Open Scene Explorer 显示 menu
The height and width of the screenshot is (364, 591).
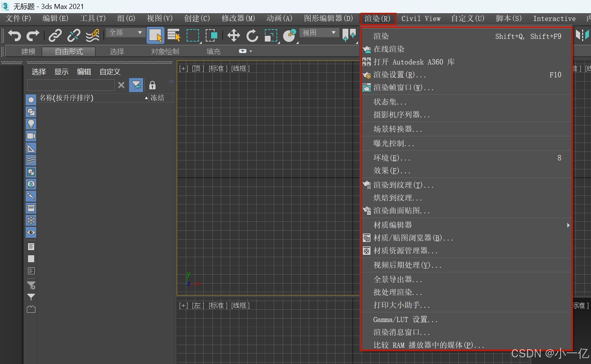coord(61,71)
